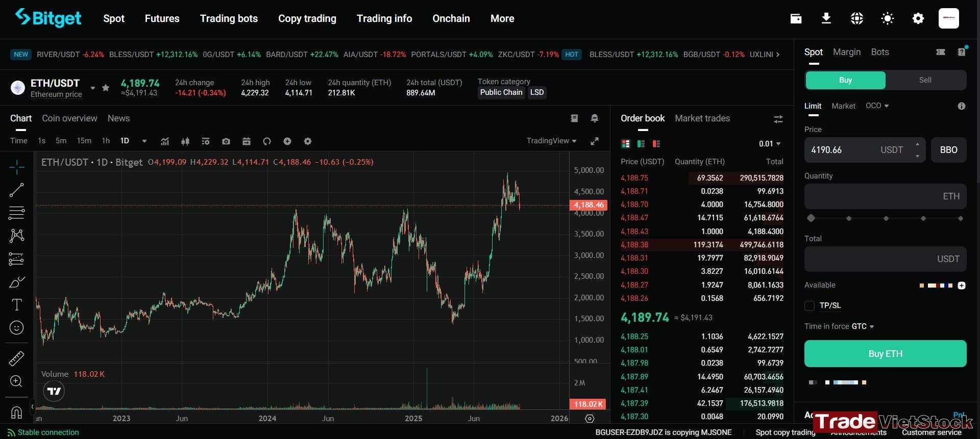Viewport: 980px width, 439px height.
Task: Expand the time interval dropdown arrow
Action: coord(144,141)
